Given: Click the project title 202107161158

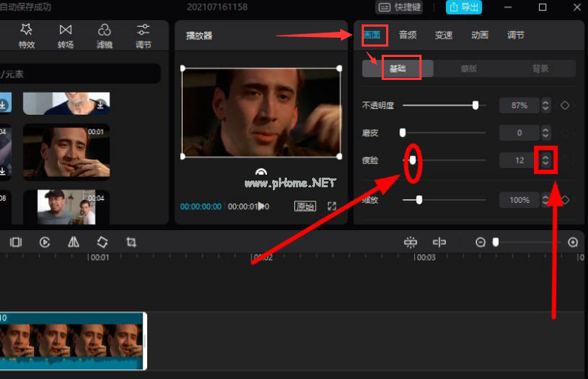Looking at the screenshot, I should [217, 7].
